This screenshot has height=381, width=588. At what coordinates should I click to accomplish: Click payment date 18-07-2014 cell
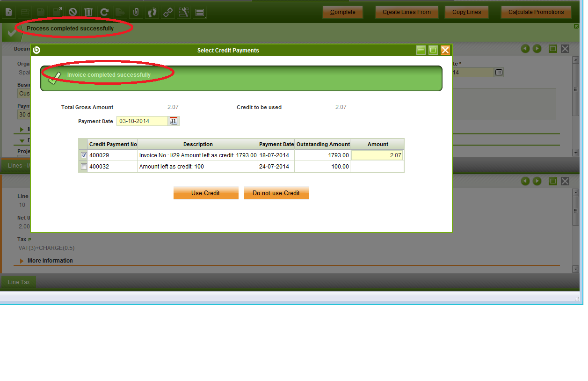[275, 155]
